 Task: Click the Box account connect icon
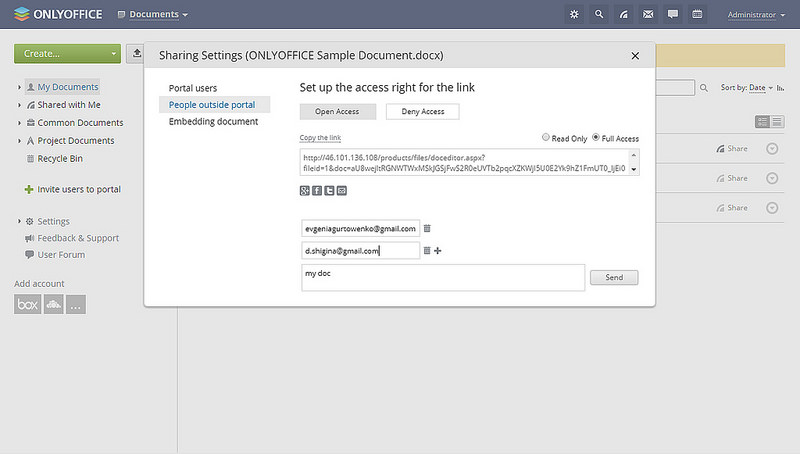(28, 305)
